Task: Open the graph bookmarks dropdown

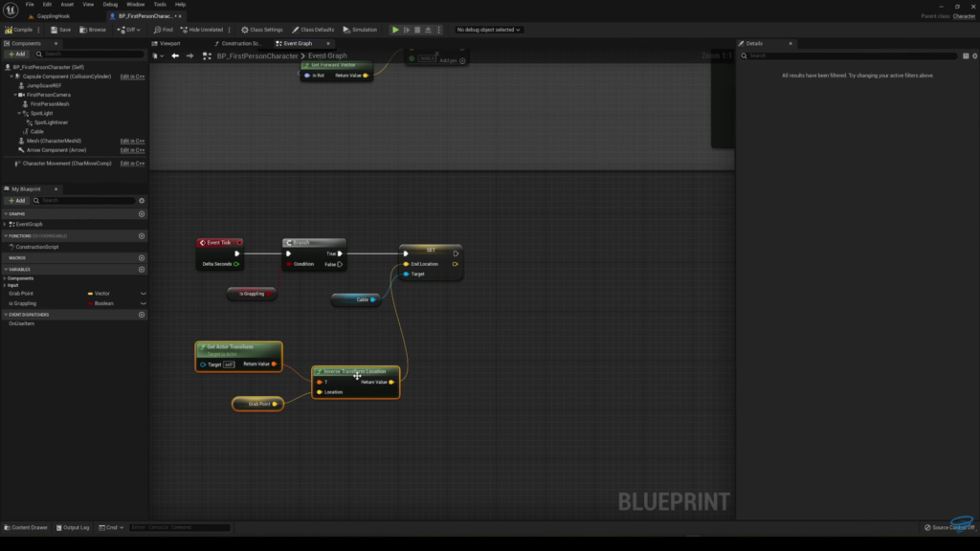Action: tap(158, 56)
